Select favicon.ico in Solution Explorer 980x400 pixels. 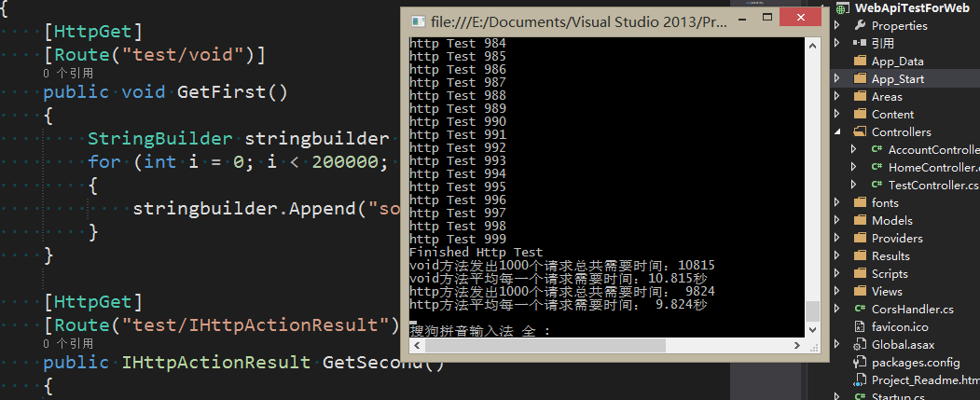click(900, 326)
